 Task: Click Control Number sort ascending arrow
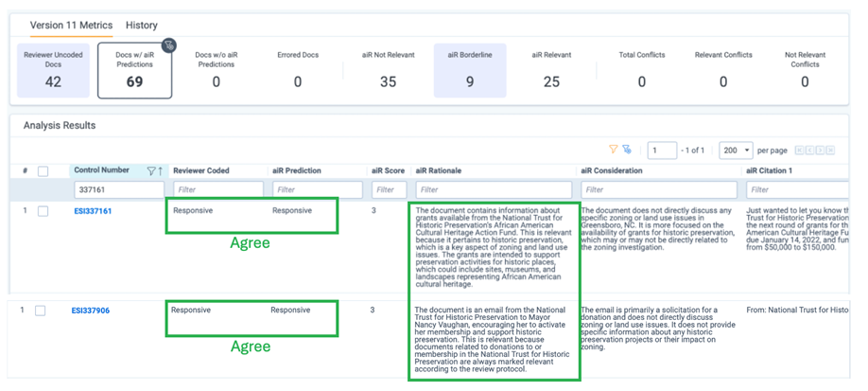[x=160, y=171]
